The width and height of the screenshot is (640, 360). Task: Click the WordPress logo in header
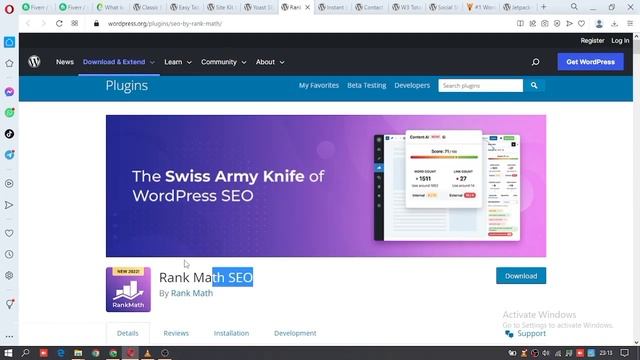(x=34, y=62)
